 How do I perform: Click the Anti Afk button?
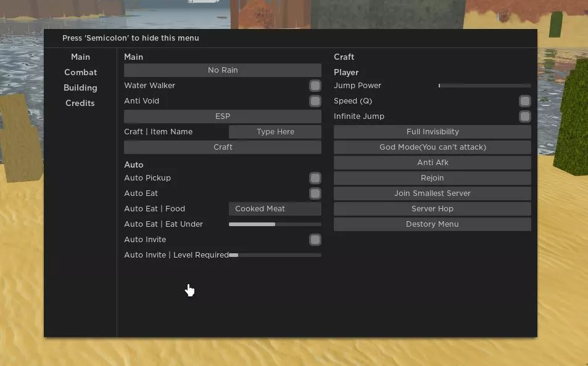(x=433, y=163)
